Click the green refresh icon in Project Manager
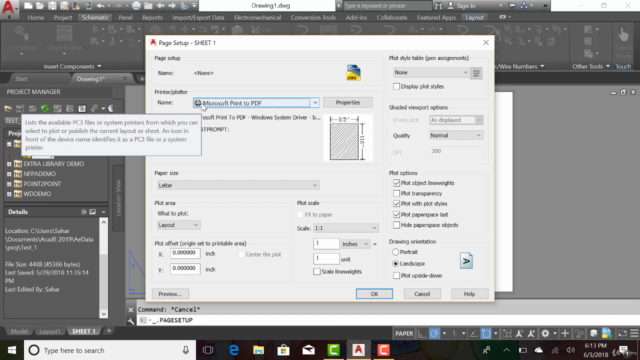The height and width of the screenshot is (360, 640). pos(45,109)
